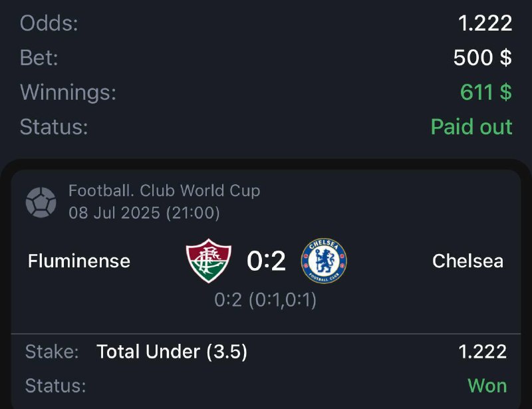This screenshot has height=409, width=532.
Task: Click the Chelsea club crest
Action: [x=324, y=261]
